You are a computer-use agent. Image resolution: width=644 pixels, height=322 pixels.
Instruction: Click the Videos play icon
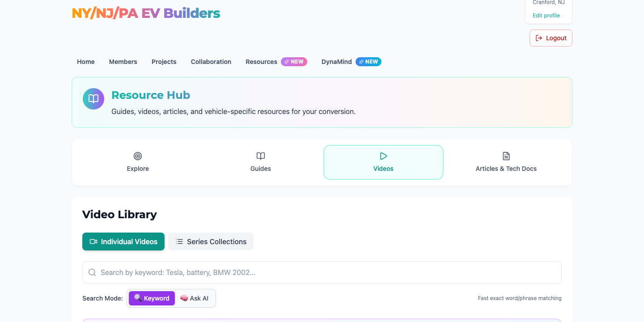(383, 156)
